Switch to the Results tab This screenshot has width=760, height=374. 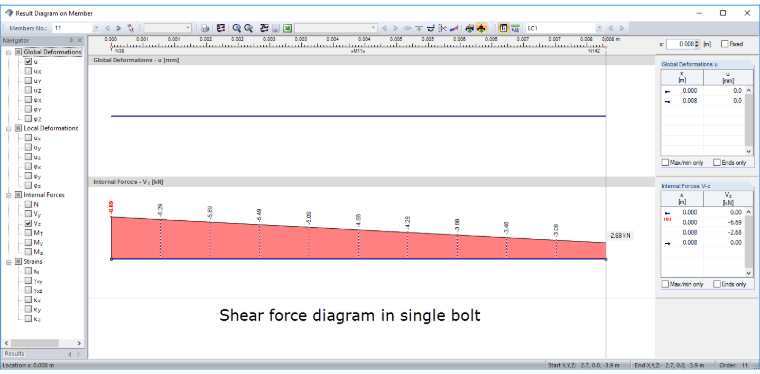[x=14, y=354]
